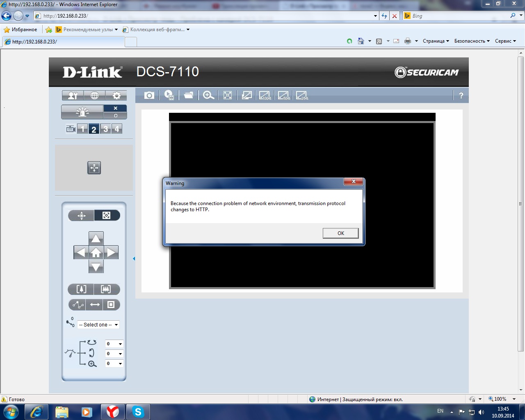Click the Windows Start button
525x420 pixels.
click(x=11, y=412)
